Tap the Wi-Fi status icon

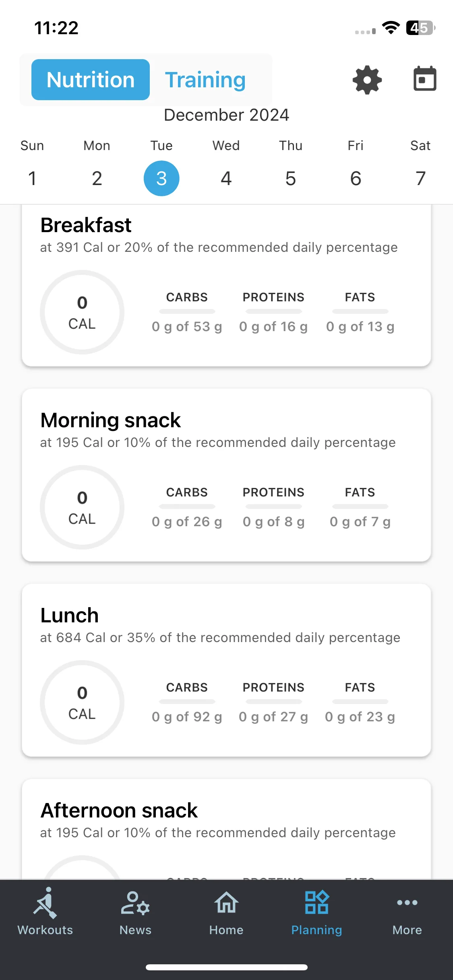click(x=391, y=28)
